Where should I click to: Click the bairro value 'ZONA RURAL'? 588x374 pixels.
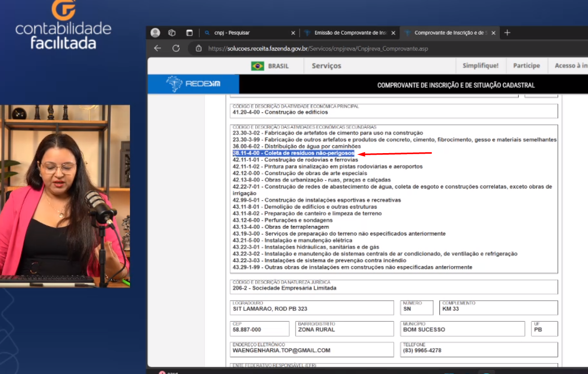coord(317,330)
